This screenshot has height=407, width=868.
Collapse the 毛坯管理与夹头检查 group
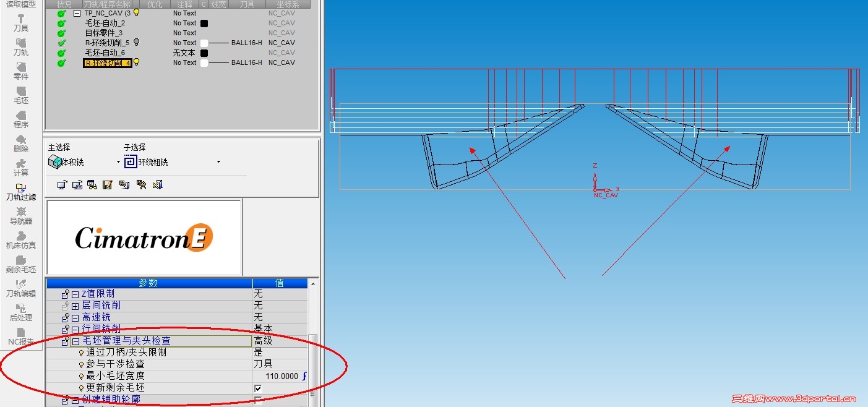coord(75,341)
